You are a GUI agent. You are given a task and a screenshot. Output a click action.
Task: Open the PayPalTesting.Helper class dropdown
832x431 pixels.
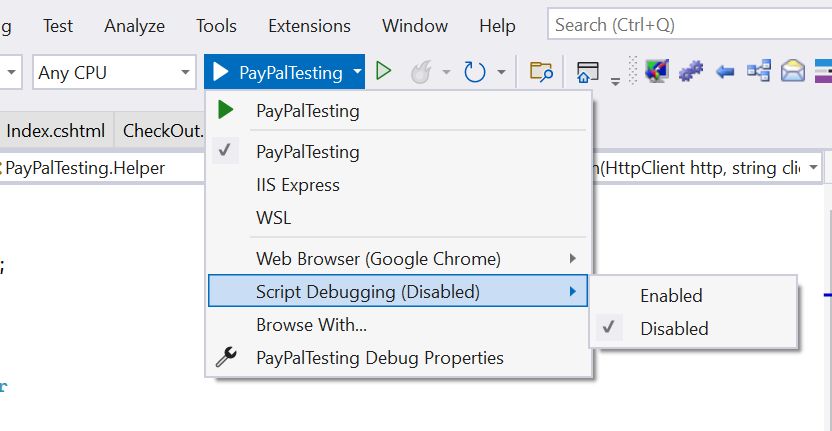(103, 168)
